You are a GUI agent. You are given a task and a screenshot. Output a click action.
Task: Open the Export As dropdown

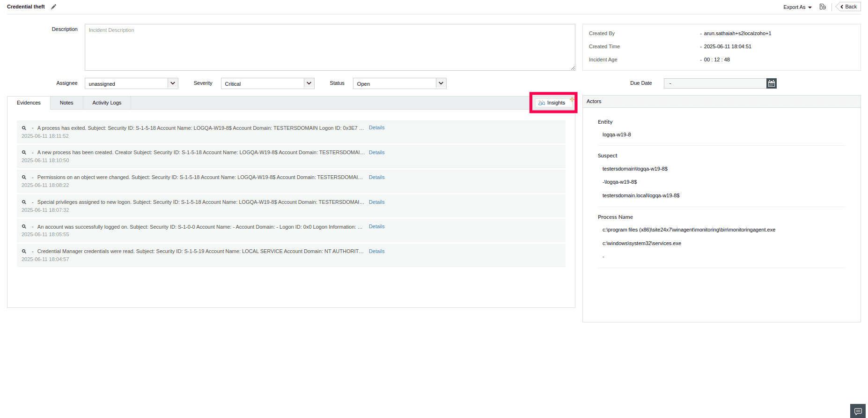click(797, 7)
